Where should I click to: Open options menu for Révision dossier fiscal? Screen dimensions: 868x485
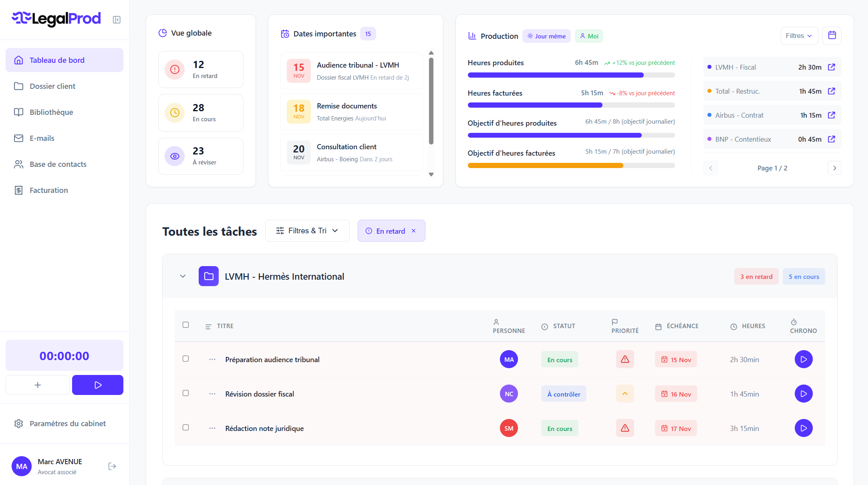(212, 394)
